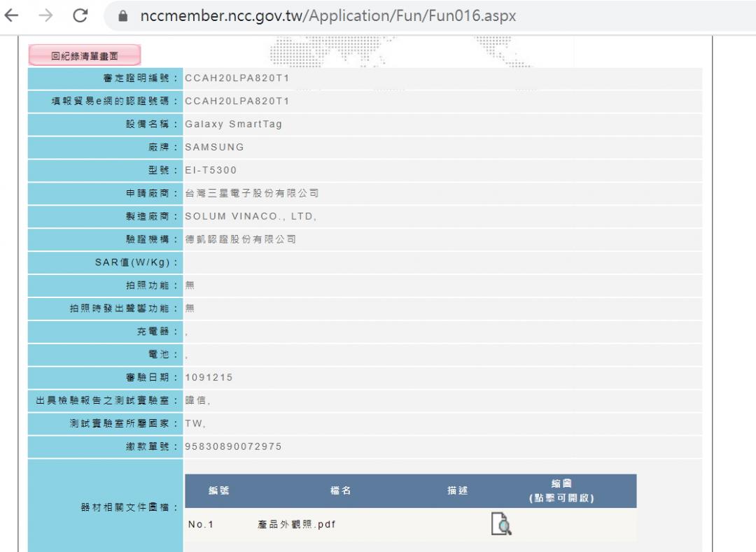Image resolution: width=756 pixels, height=552 pixels.
Task: Click the manufacturer SOLUM VINACO., LTD
Action: (251, 216)
